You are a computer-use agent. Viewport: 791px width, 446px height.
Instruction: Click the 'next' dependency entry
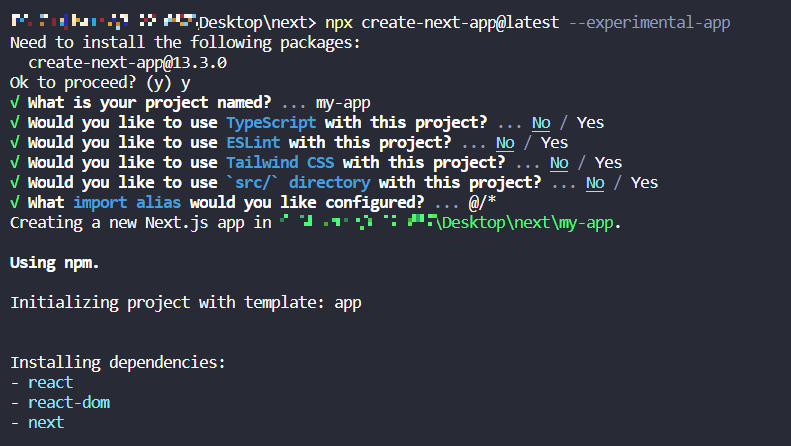[x=46, y=423]
